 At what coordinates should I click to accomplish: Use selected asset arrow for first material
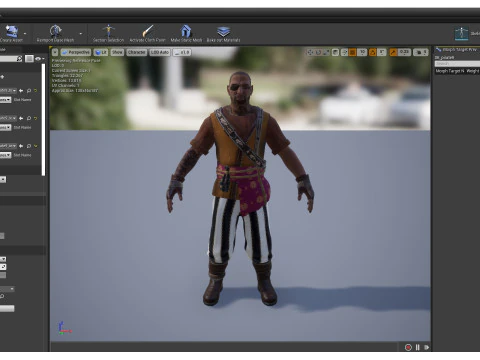pos(21,91)
